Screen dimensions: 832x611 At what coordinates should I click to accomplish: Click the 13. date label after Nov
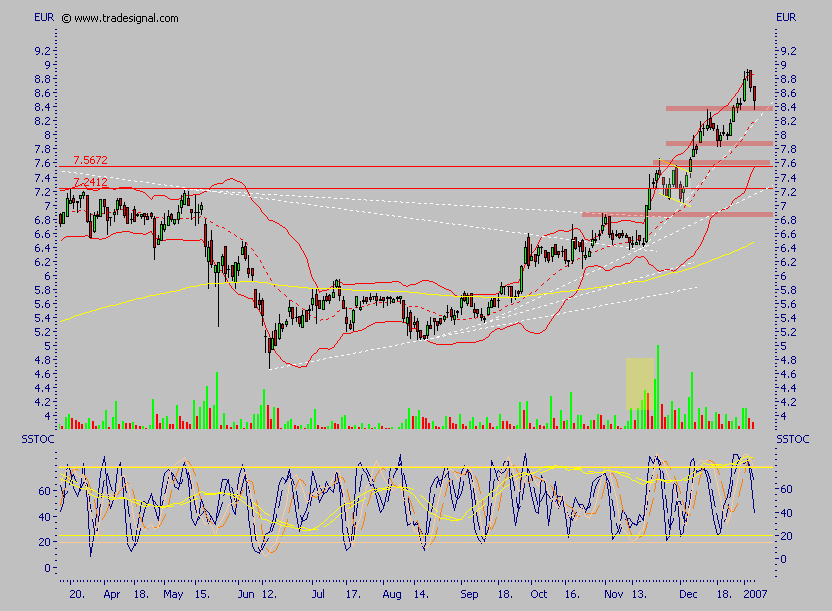pyautogui.click(x=639, y=594)
